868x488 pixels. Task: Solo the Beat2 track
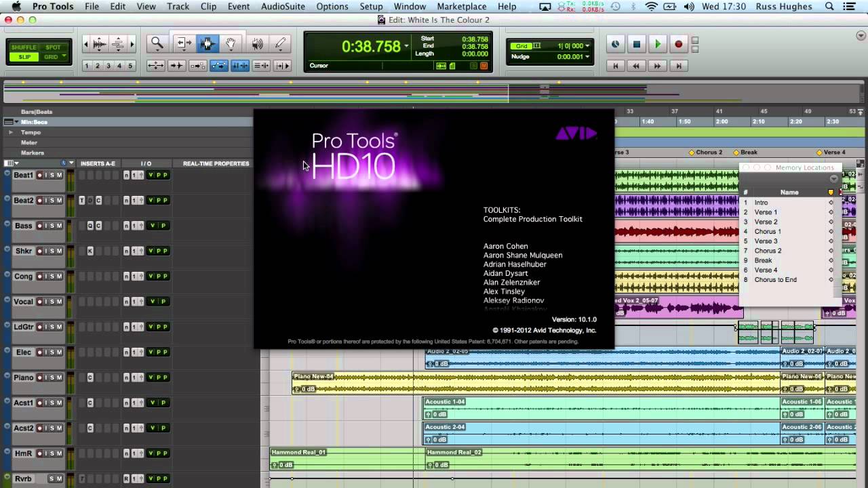tap(52, 201)
